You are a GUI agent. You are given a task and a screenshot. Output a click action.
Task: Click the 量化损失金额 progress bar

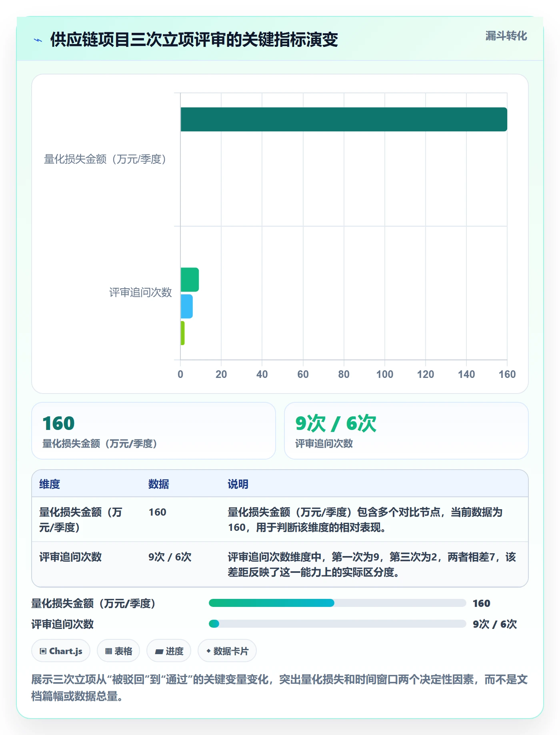pos(337,603)
